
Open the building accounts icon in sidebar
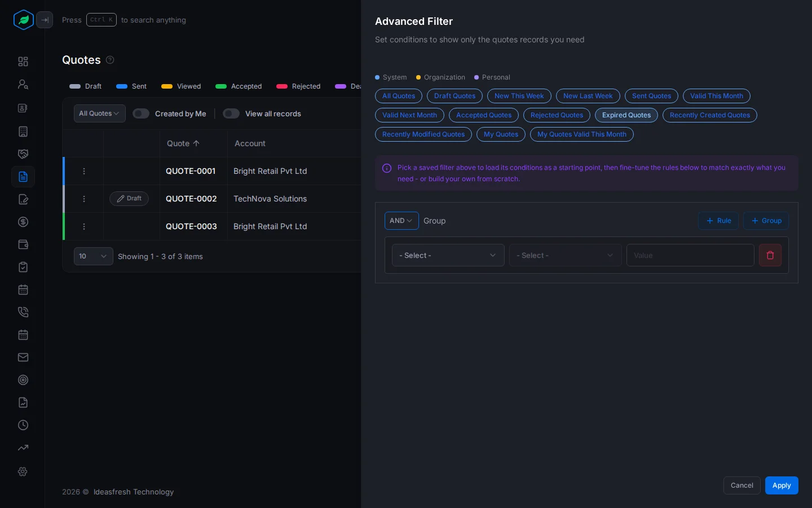click(23, 132)
